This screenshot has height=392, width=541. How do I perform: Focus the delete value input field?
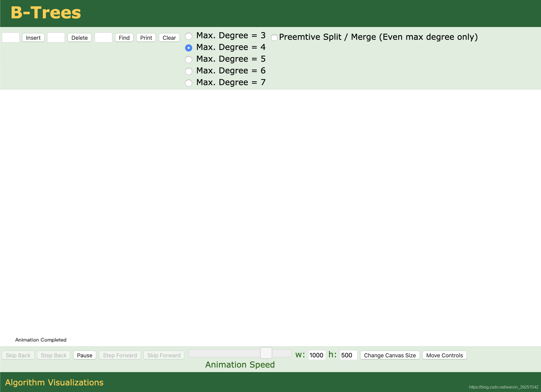coord(56,37)
